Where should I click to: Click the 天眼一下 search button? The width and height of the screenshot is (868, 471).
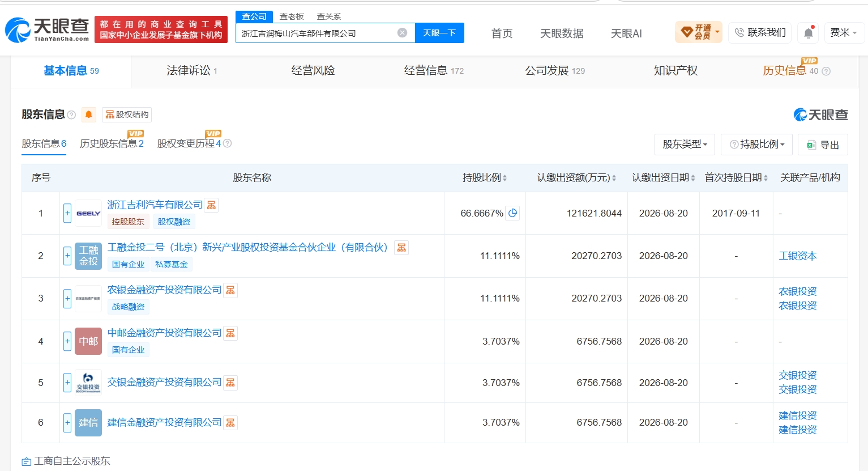[x=439, y=33]
